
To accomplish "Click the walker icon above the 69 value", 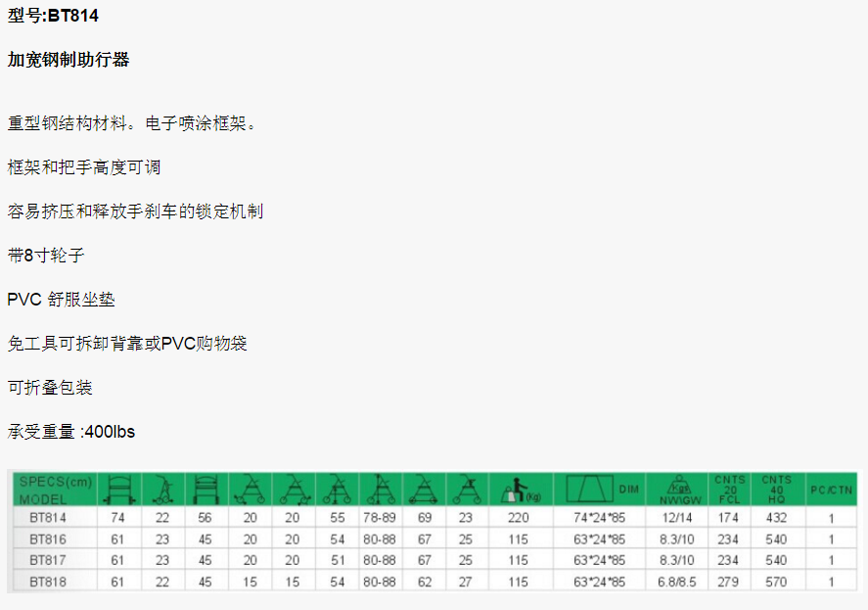I will (x=423, y=489).
